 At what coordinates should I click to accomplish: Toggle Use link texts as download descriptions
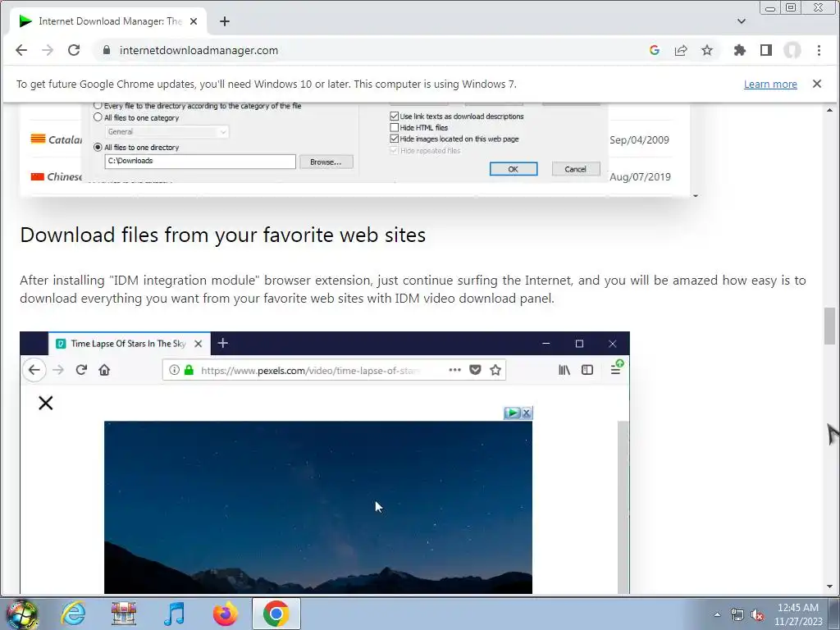(395, 116)
